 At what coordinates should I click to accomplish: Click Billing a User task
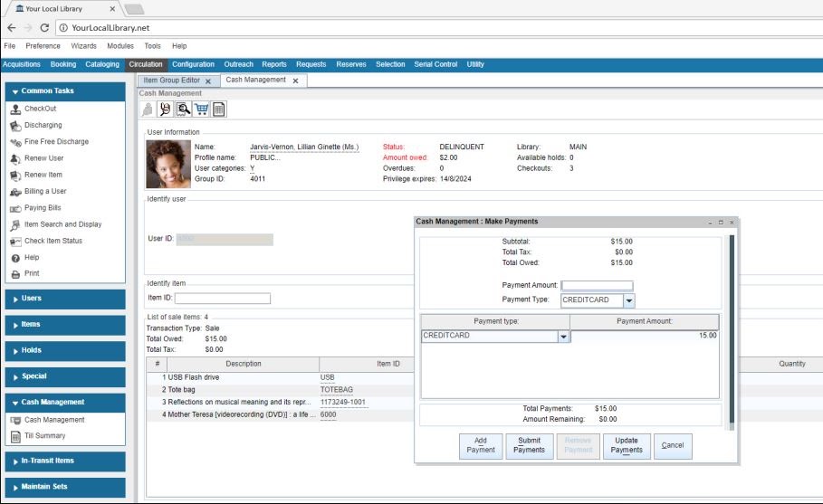pos(45,192)
